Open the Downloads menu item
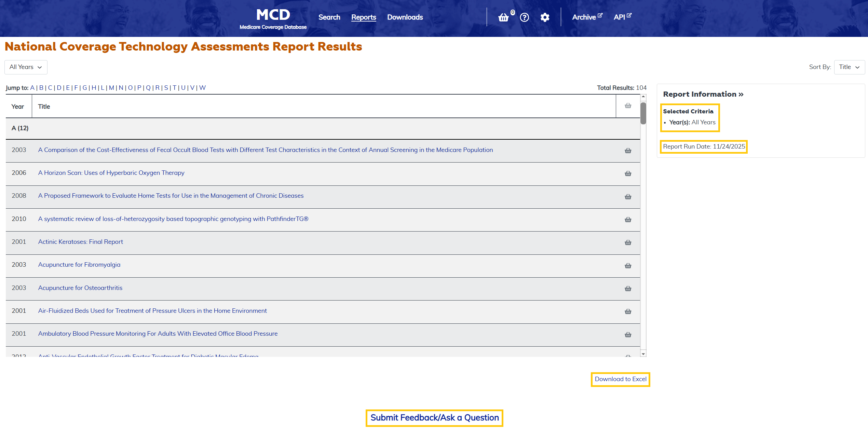Image resolution: width=868 pixels, height=432 pixels. [405, 17]
